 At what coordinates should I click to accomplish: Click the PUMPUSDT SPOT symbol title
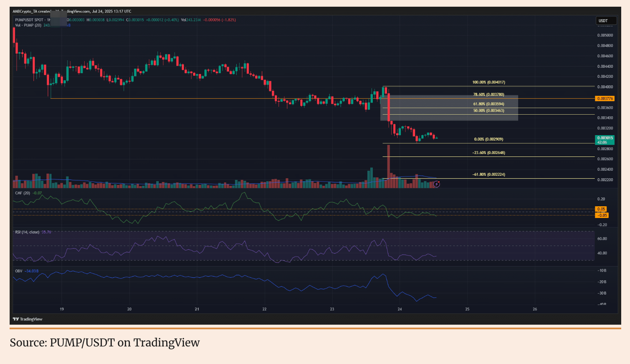click(29, 20)
